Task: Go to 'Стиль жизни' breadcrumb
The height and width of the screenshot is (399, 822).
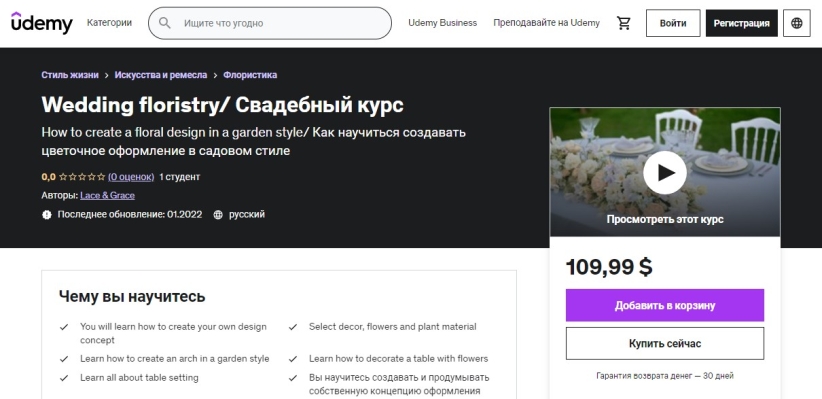Action: coord(70,75)
